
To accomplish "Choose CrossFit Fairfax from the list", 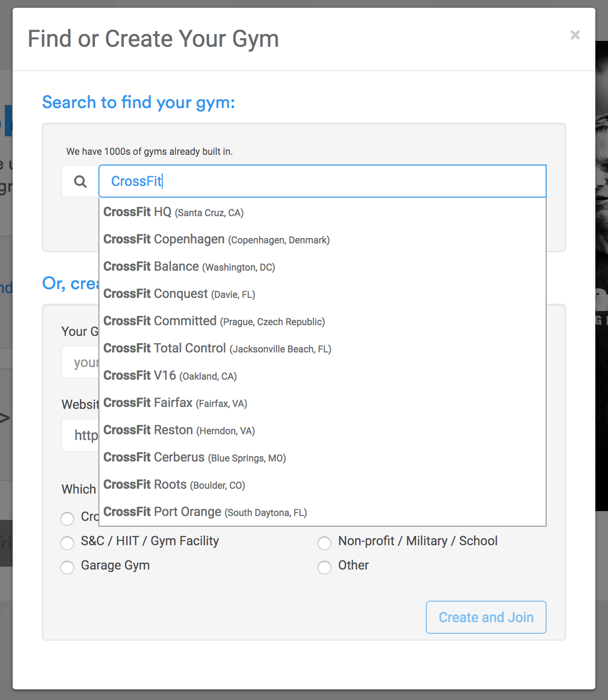I will point(175,403).
